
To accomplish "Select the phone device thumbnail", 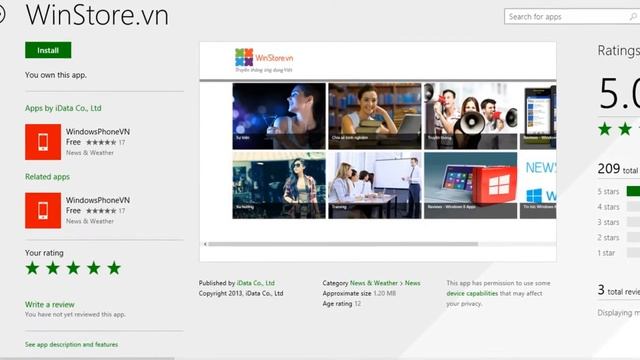I will coord(538,116).
